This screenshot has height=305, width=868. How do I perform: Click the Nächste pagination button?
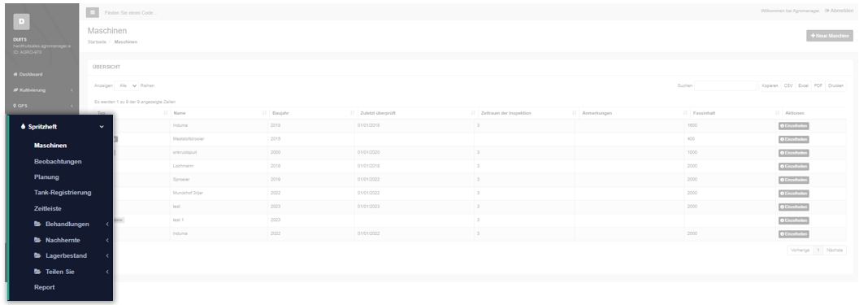pos(835,251)
